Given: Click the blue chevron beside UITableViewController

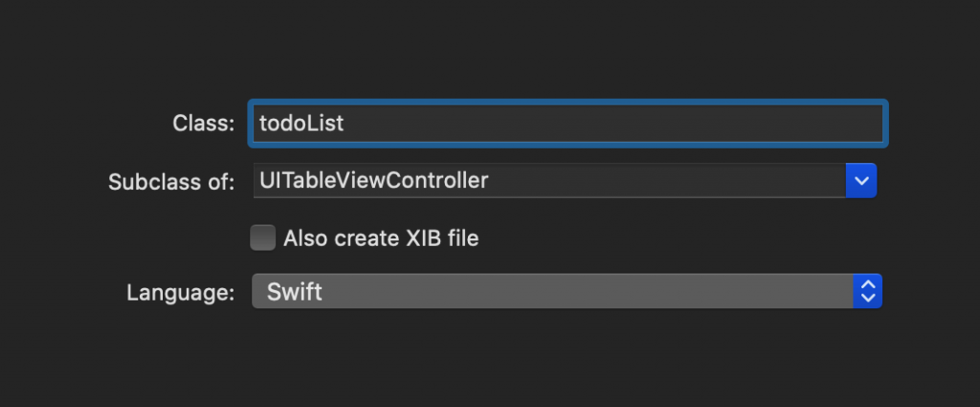Looking at the screenshot, I should pos(861,180).
